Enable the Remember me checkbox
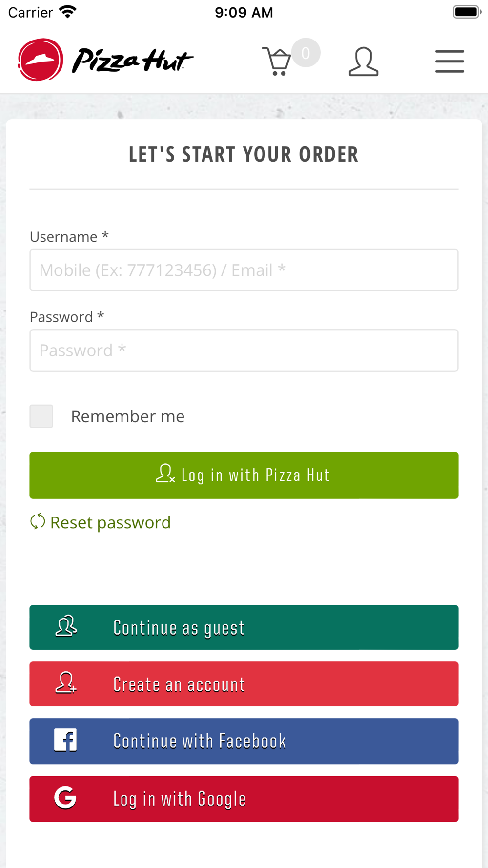The height and width of the screenshot is (868, 488). click(41, 416)
